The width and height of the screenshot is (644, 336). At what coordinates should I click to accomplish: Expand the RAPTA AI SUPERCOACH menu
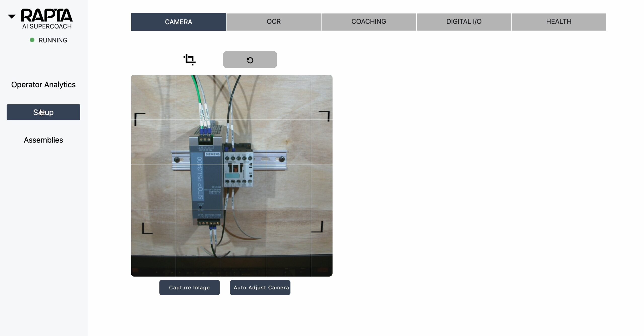click(12, 15)
